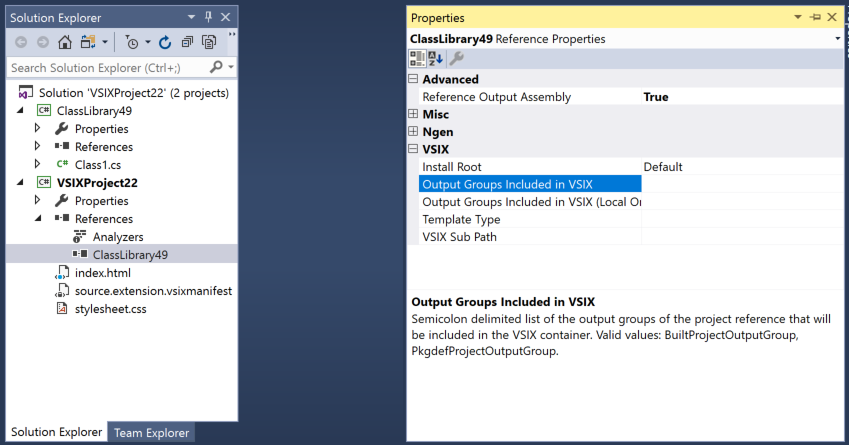This screenshot has height=445, width=849.
Task: Click the C# icon next to Class1.cs
Action: click(x=62, y=164)
